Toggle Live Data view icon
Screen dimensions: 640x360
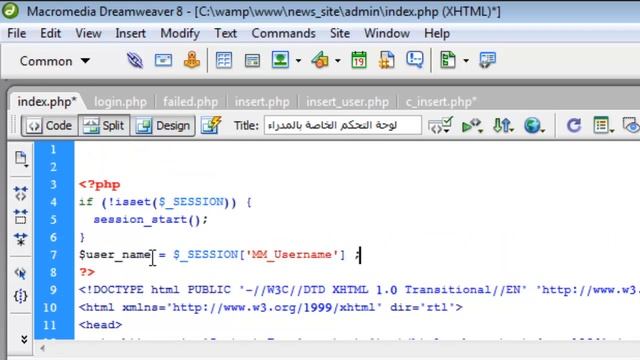click(x=211, y=125)
